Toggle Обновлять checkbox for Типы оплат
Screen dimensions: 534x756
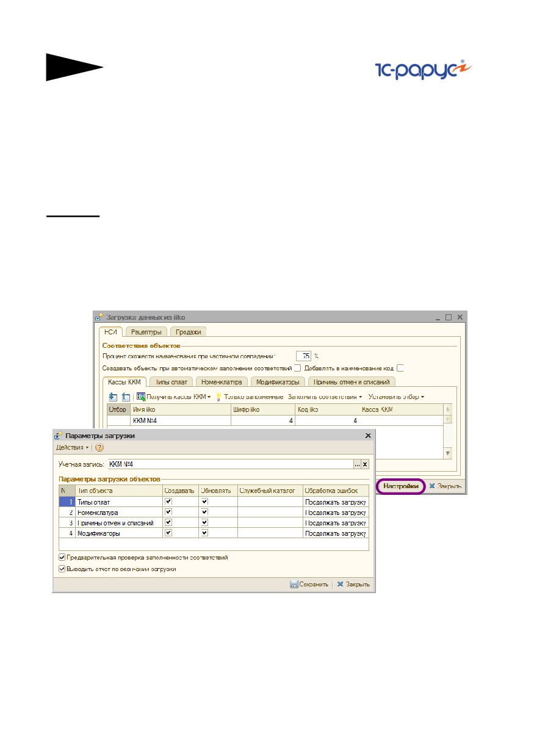204,502
